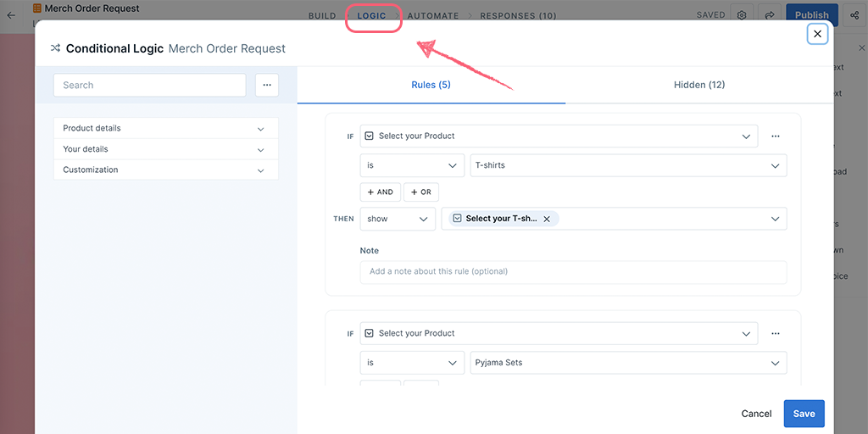The height and width of the screenshot is (434, 868).
Task: Click the SAVED status label
Action: [711, 15]
